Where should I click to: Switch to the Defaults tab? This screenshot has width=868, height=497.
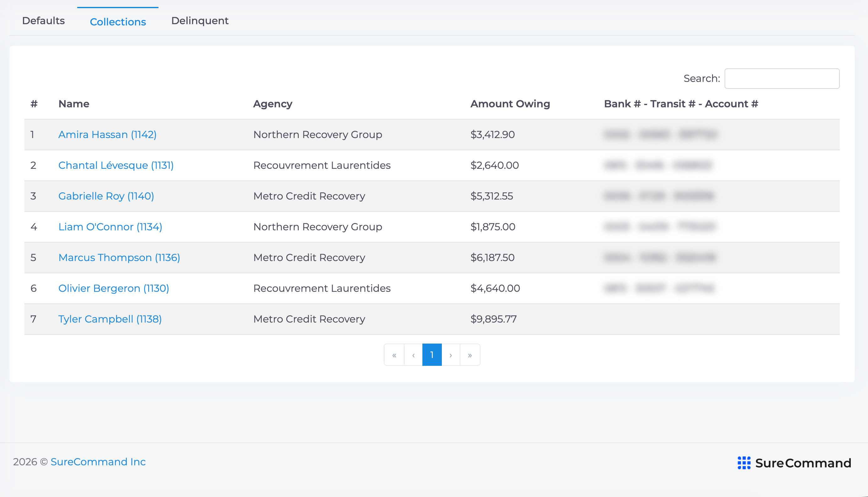(43, 21)
